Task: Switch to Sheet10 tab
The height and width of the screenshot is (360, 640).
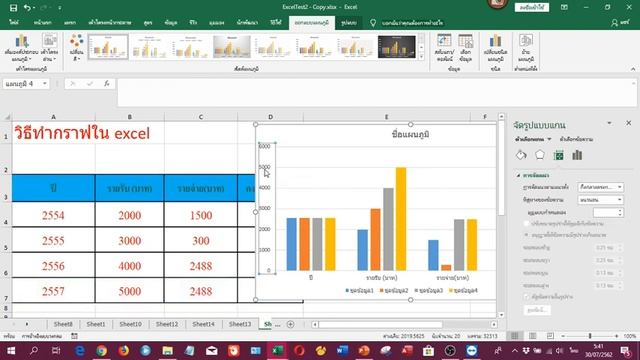Action: [x=131, y=324]
